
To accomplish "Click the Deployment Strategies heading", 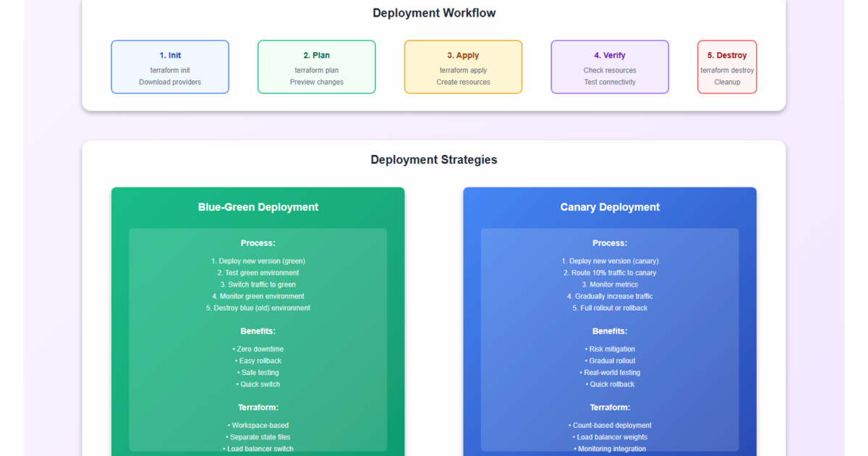I will coord(434,160).
